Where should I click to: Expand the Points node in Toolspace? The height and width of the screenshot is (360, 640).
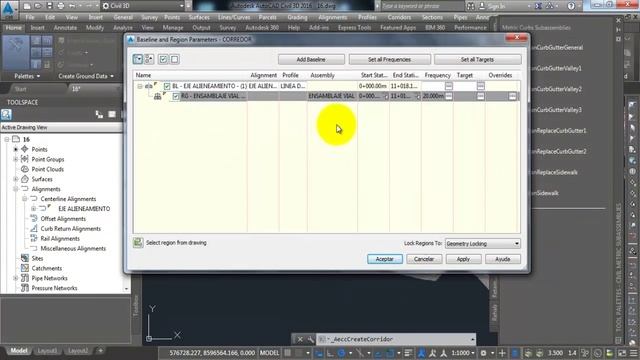[x=16, y=149]
